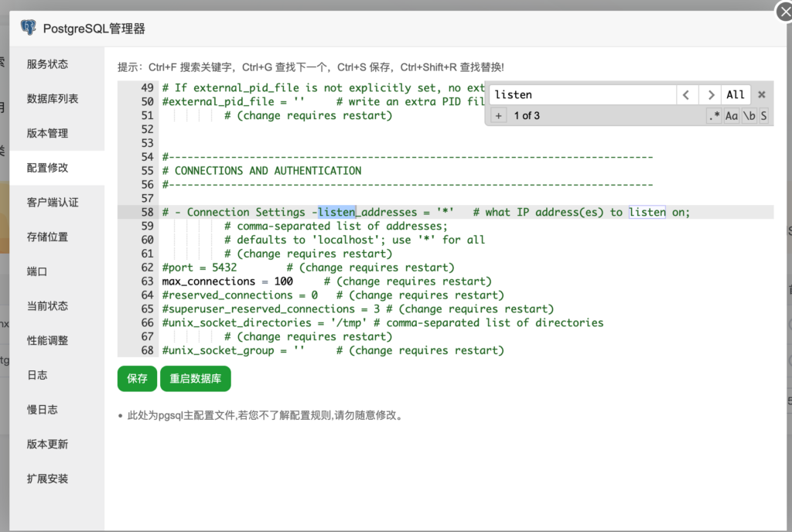792x532 pixels.
Task: Click '#external_pid_file' text on line 50
Action: tap(218, 101)
